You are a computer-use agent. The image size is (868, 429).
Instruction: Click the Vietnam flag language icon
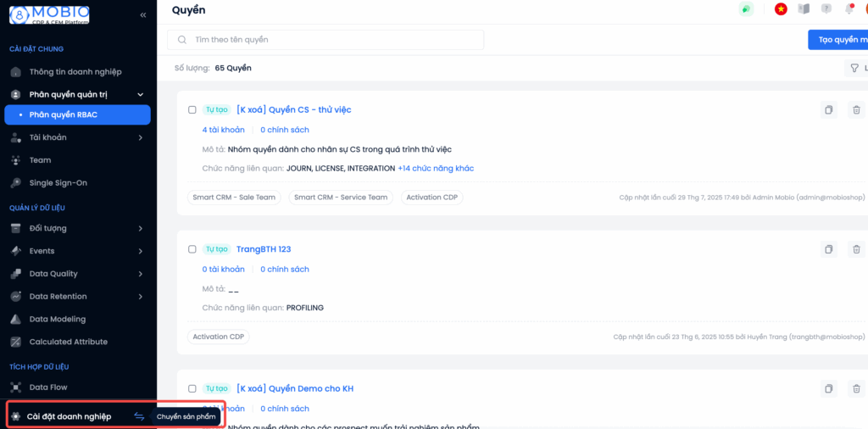(x=781, y=9)
